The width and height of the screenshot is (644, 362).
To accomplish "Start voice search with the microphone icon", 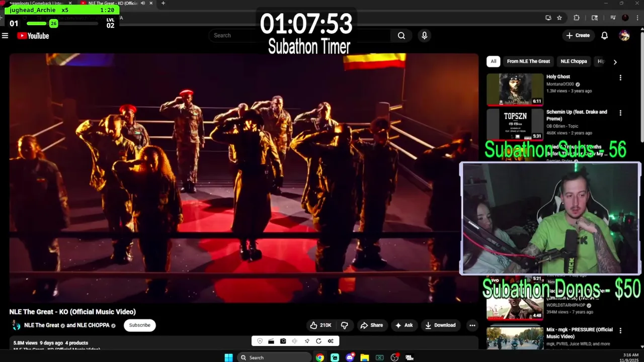I will [x=424, y=36].
